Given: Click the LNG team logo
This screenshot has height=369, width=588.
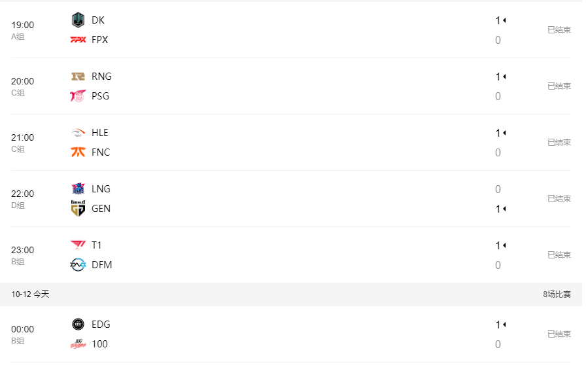Looking at the screenshot, I should click(78, 188).
